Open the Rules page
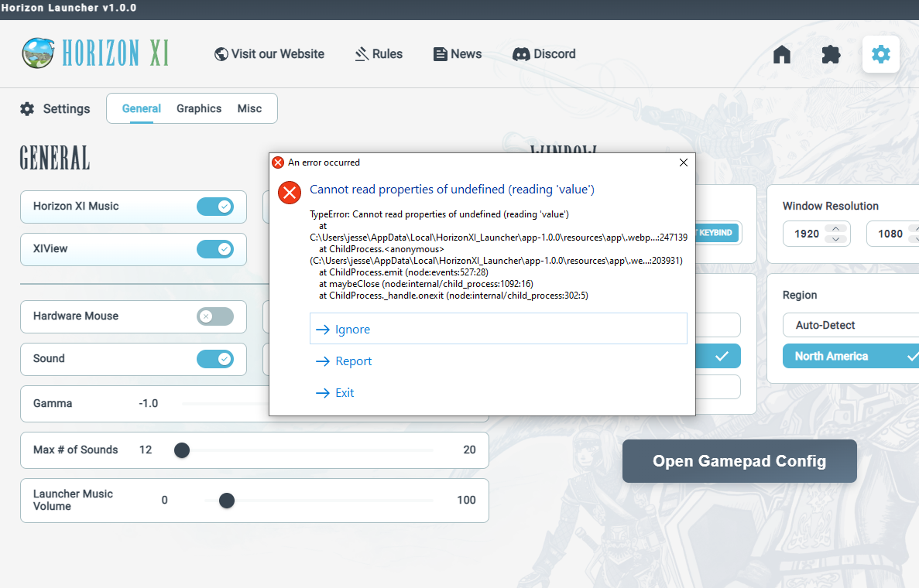 point(379,53)
